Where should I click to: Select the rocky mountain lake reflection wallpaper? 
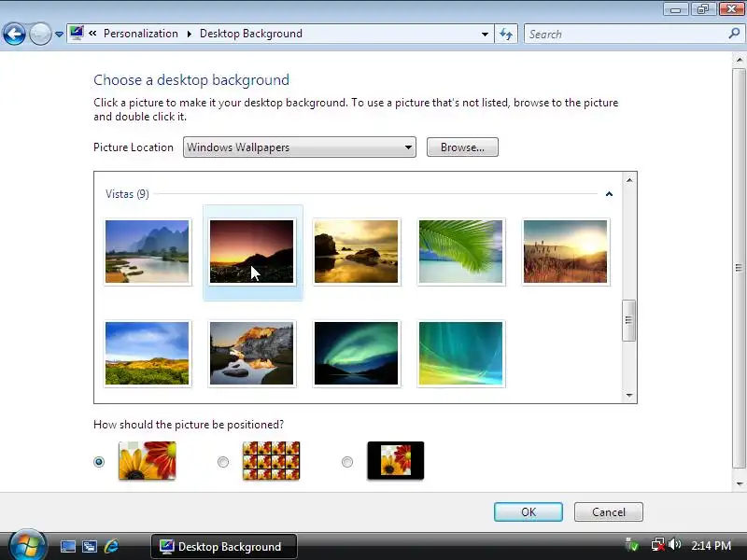tap(252, 354)
